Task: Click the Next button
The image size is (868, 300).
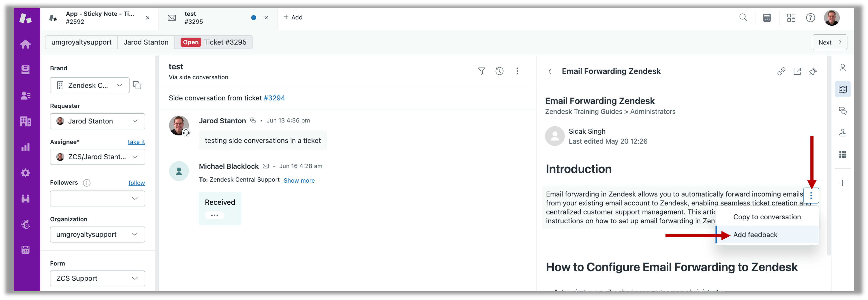Action: pyautogui.click(x=830, y=42)
